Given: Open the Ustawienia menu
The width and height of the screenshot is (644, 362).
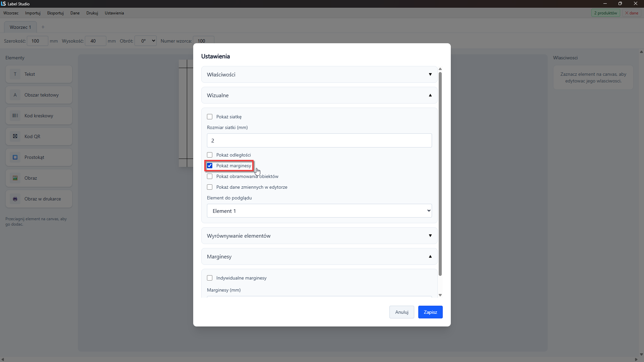Looking at the screenshot, I should pos(114,13).
